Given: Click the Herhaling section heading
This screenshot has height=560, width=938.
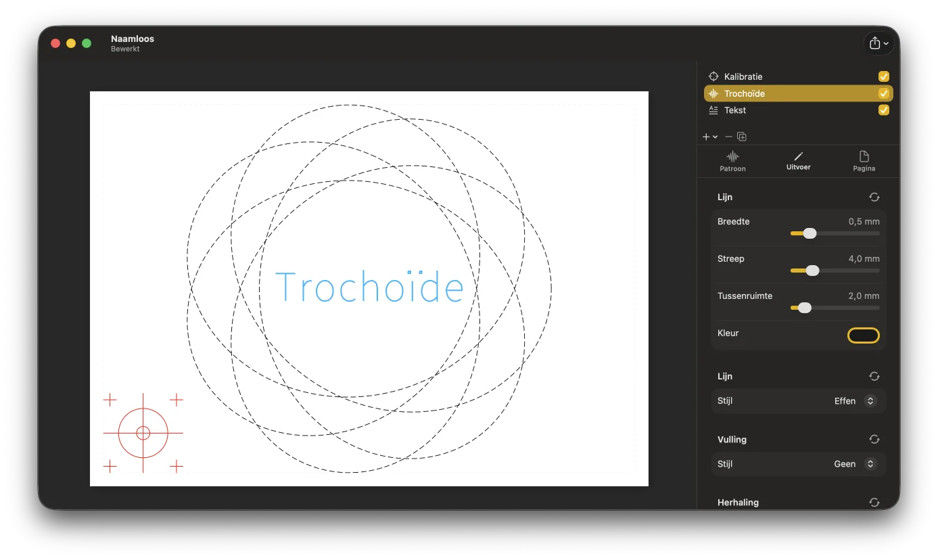Looking at the screenshot, I should (738, 503).
